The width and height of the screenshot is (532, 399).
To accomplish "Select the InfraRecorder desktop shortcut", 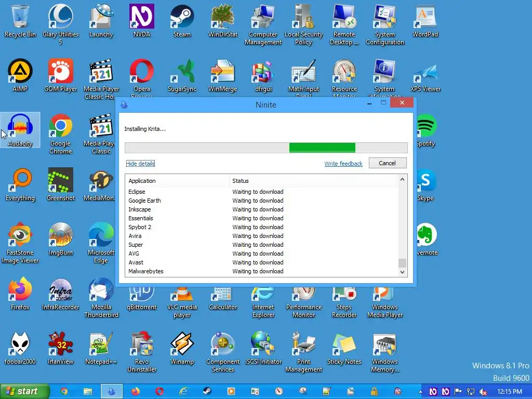I will click(x=60, y=294).
